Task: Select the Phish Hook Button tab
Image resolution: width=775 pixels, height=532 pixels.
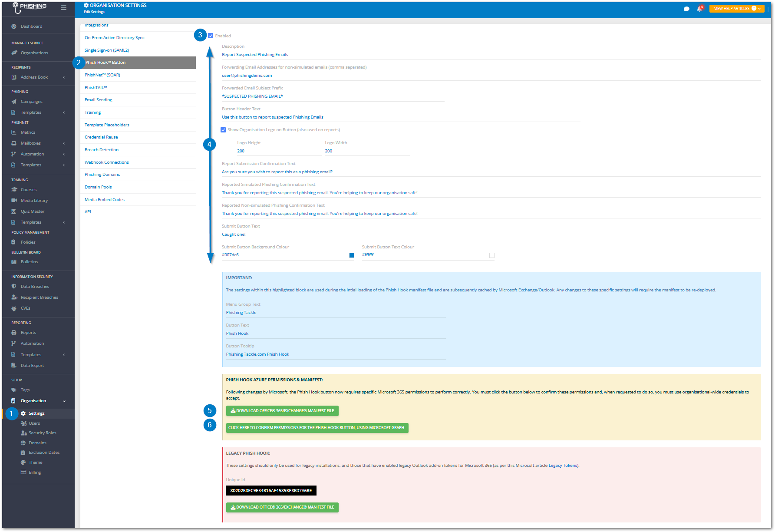Action: coord(138,63)
